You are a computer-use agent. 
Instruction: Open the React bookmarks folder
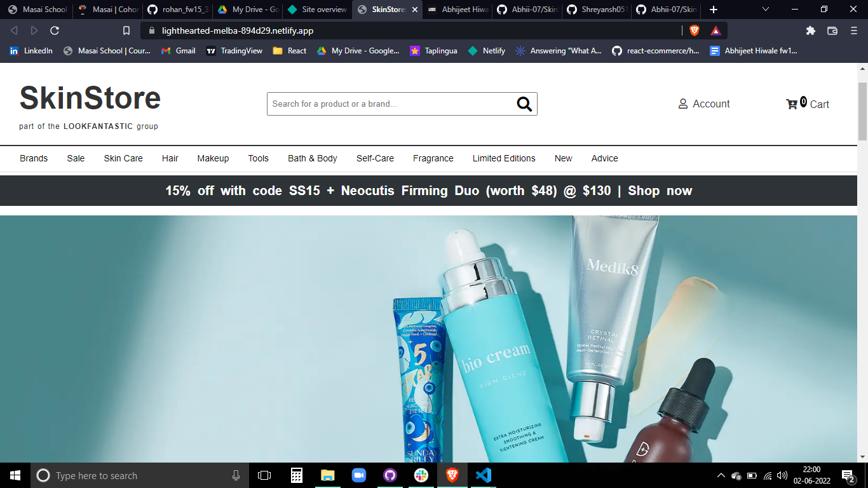click(289, 51)
